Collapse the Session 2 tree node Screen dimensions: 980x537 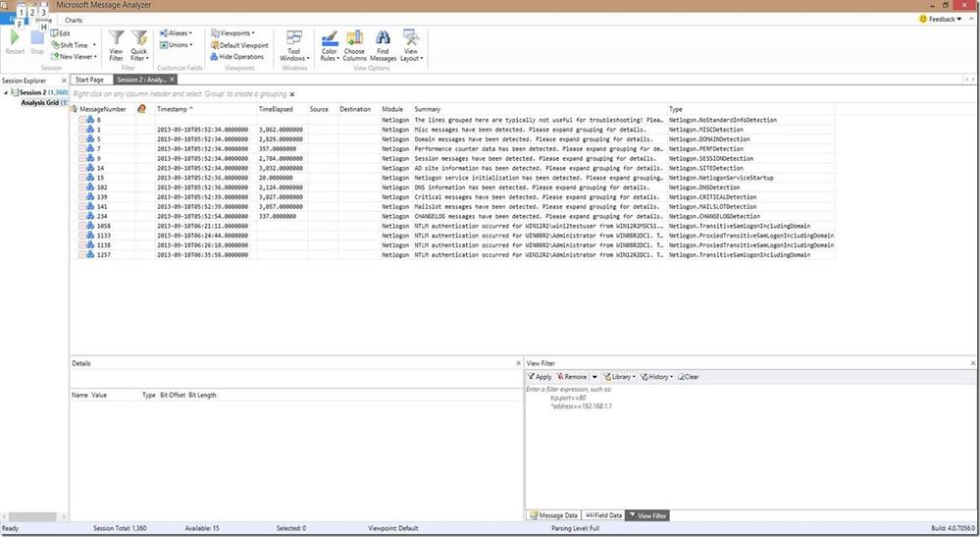tap(6, 92)
